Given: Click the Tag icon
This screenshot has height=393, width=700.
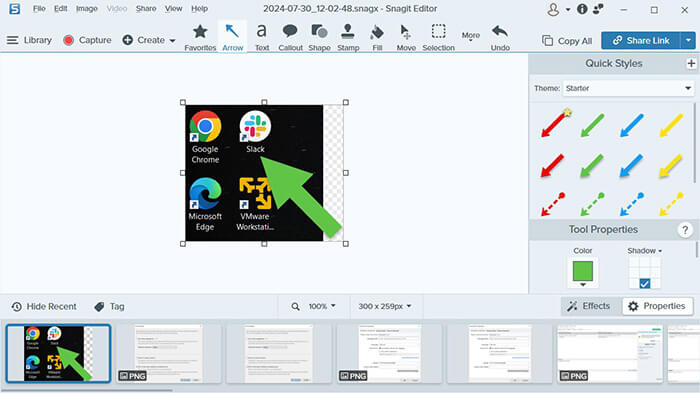Looking at the screenshot, I should [99, 306].
